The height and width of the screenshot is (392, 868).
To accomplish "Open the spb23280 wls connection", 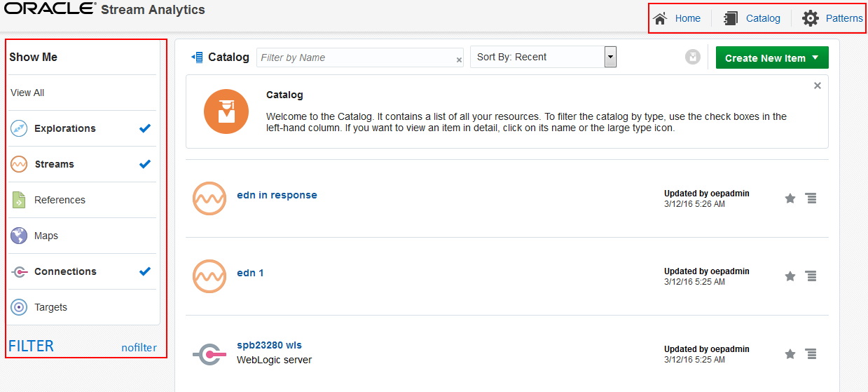I will click(x=269, y=345).
